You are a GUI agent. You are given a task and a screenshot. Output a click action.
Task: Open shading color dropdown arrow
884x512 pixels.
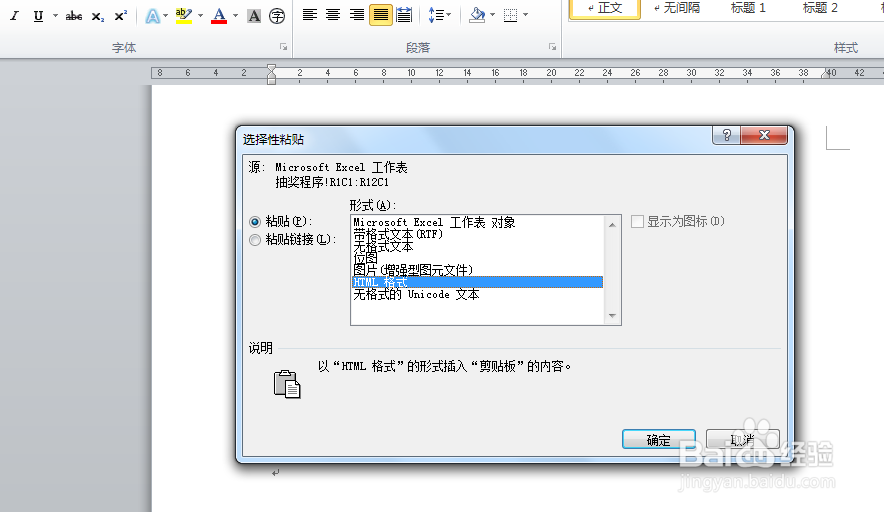tap(492, 15)
